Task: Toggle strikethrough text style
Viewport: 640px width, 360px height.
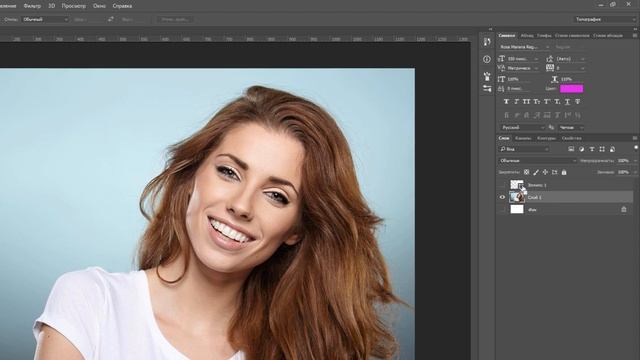Action: [x=577, y=101]
